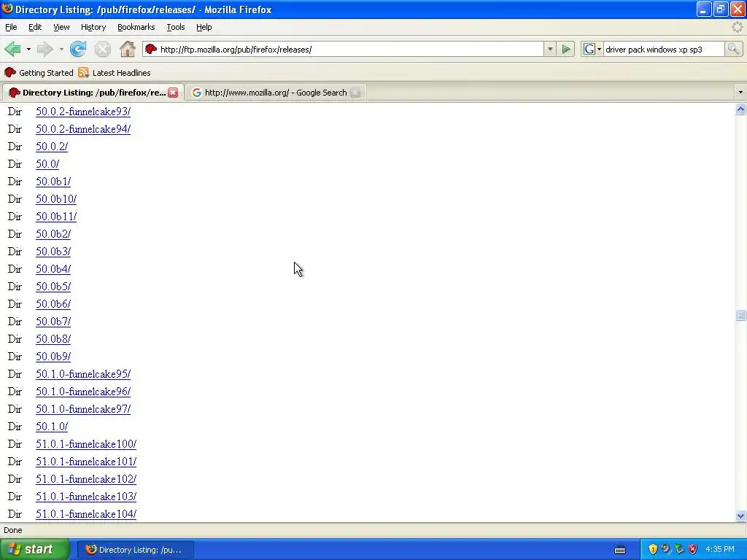The height and width of the screenshot is (560, 747).
Task: Open the Windows Start menu
Action: (x=34, y=550)
